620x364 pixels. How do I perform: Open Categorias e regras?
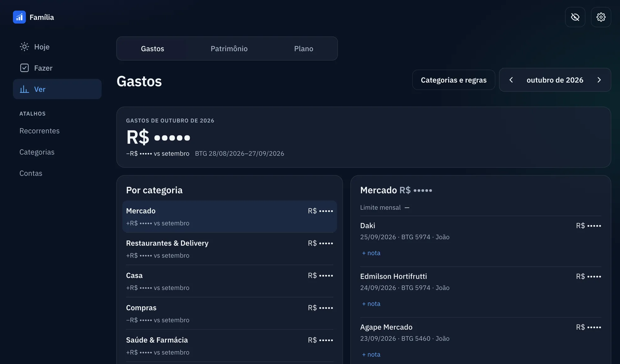coord(454,80)
